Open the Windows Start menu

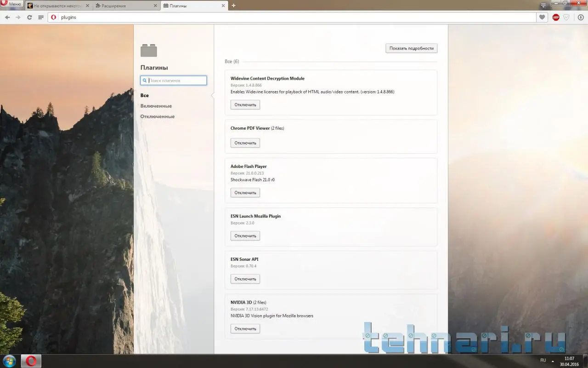tap(9, 361)
